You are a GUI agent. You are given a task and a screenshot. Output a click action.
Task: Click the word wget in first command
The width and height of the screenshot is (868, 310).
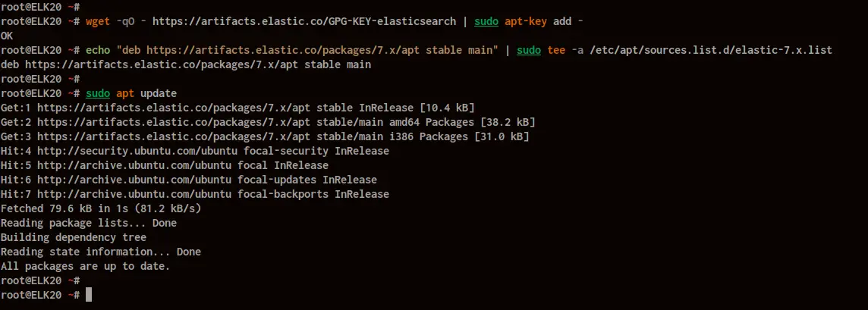(98, 21)
